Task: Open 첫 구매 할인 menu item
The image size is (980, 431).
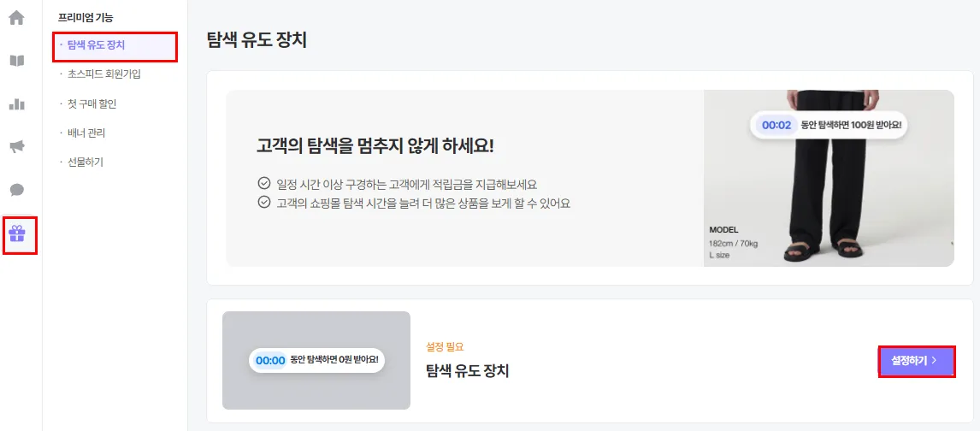Action: [92, 103]
